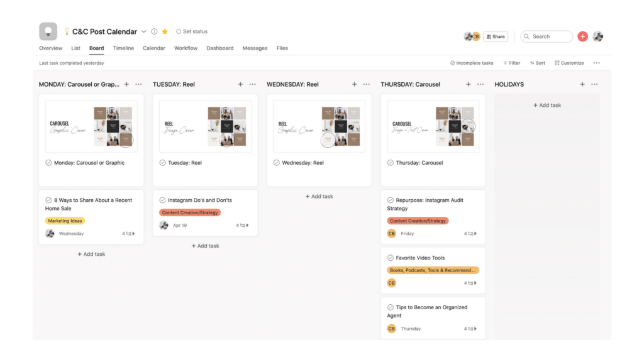
Task: Open the Files tab
Action: pos(282,48)
